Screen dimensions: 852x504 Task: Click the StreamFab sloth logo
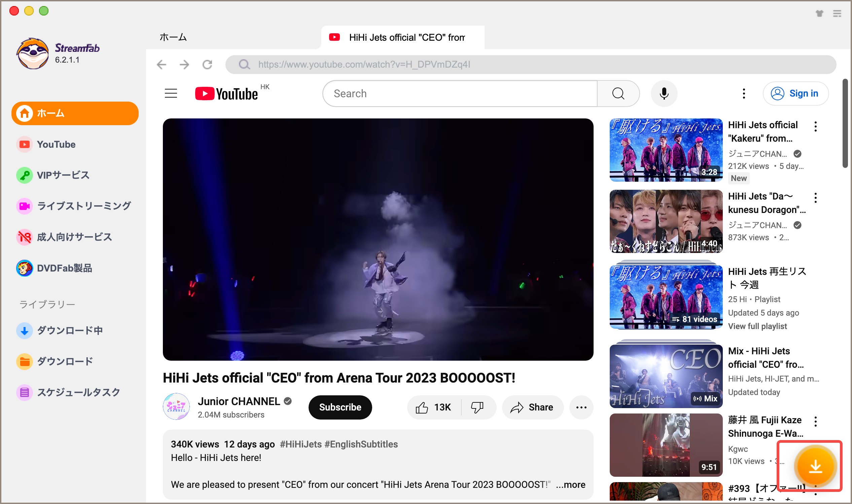[x=33, y=53]
